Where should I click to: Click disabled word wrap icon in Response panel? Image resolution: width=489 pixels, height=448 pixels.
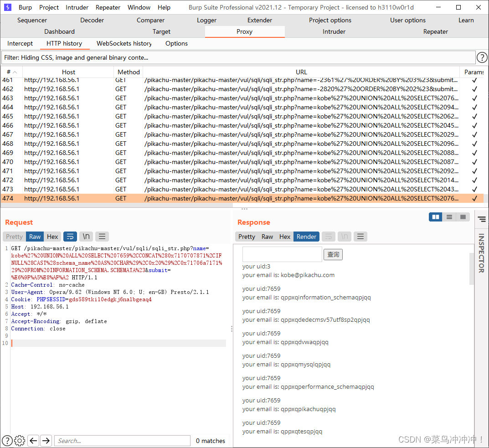[x=329, y=237]
